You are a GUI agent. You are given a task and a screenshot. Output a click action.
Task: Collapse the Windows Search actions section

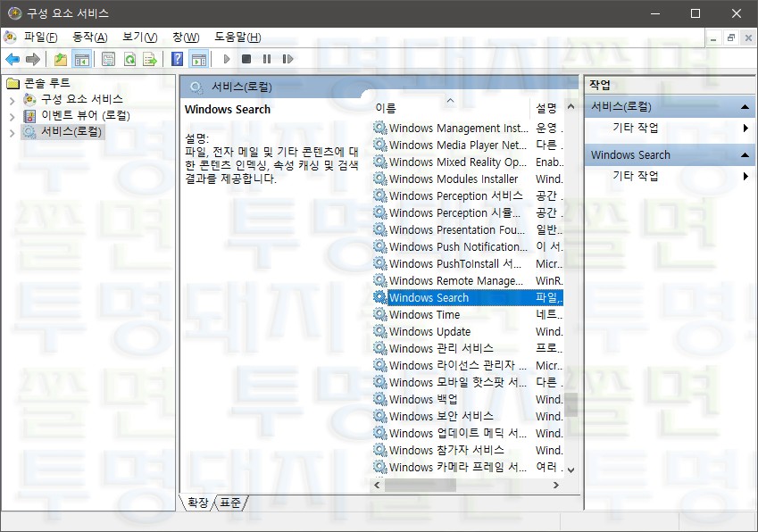745,155
